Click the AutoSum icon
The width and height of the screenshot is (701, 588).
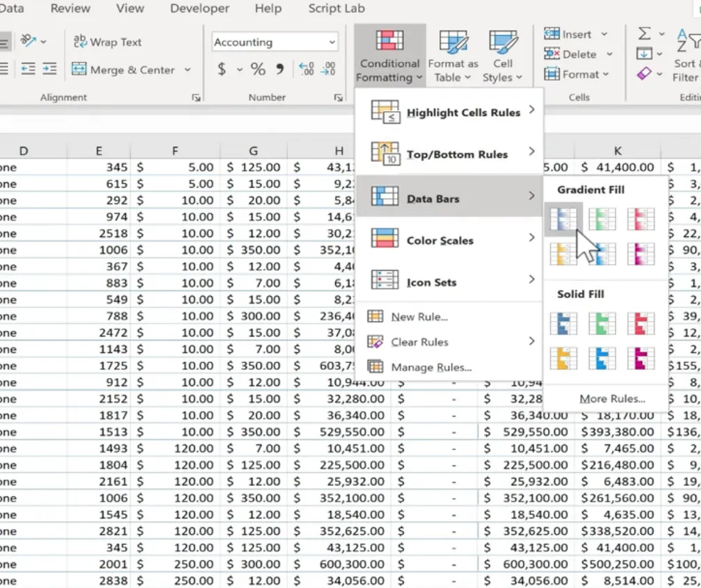[x=645, y=33]
